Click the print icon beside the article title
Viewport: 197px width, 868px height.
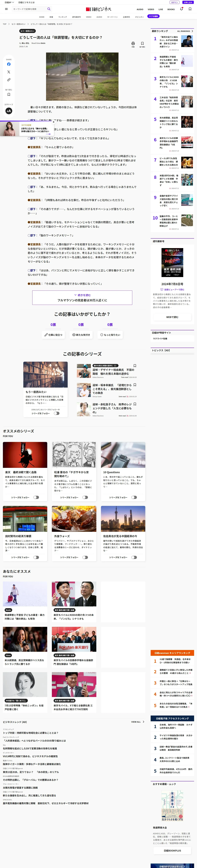pyautogui.click(x=133, y=43)
